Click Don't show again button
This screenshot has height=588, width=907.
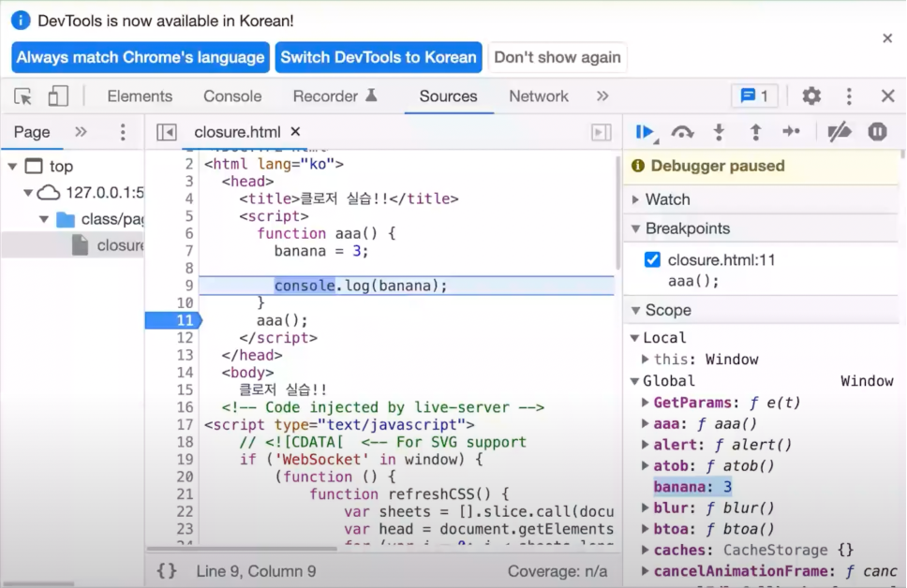click(558, 57)
